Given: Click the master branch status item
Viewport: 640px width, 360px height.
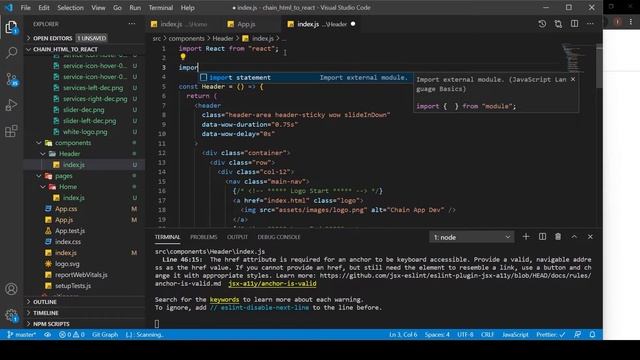Looking at the screenshot, I should 22,335.
